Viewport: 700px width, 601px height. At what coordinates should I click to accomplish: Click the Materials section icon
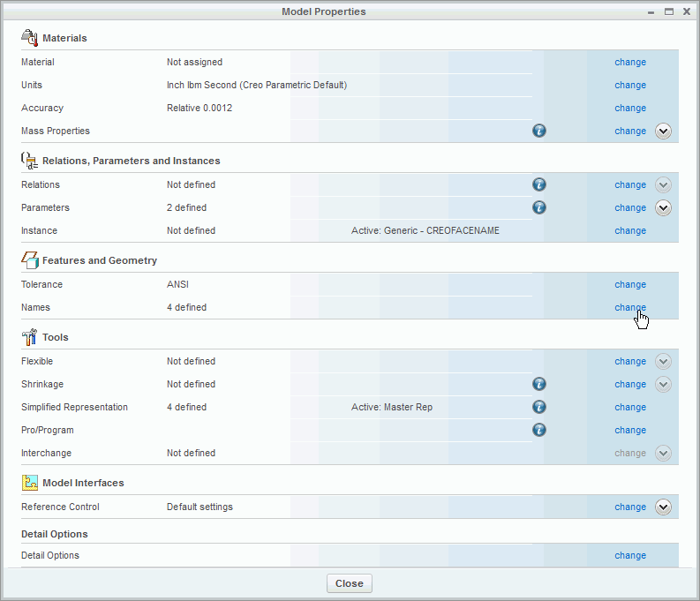tap(29, 38)
